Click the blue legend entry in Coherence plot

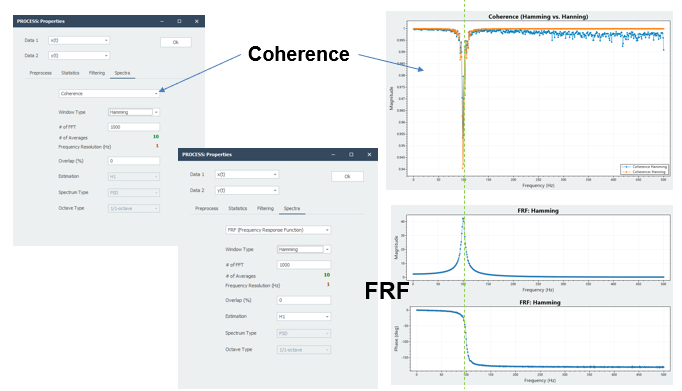pos(645,167)
